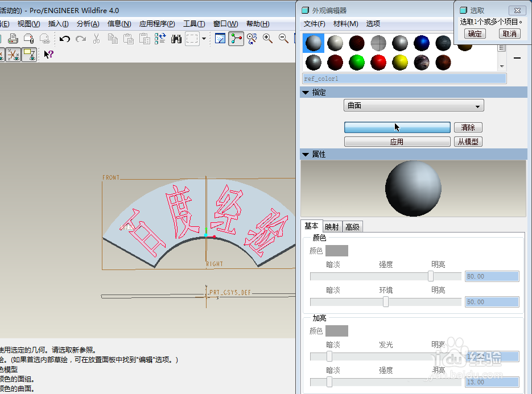Select the blue sphere appearance
This screenshot has height=394, width=532.
(422, 43)
